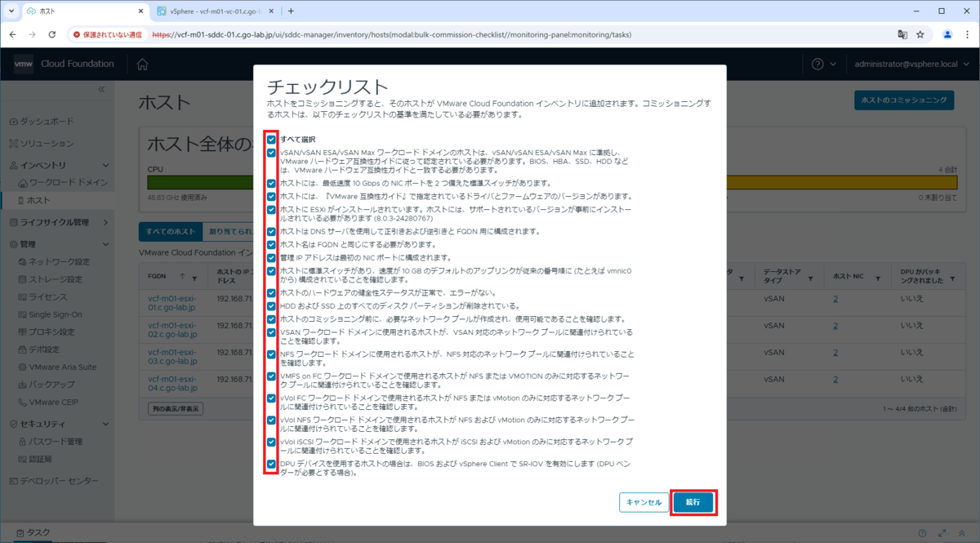
Task: Open プロキシ設定 in the sidebar
Action: click(x=51, y=332)
